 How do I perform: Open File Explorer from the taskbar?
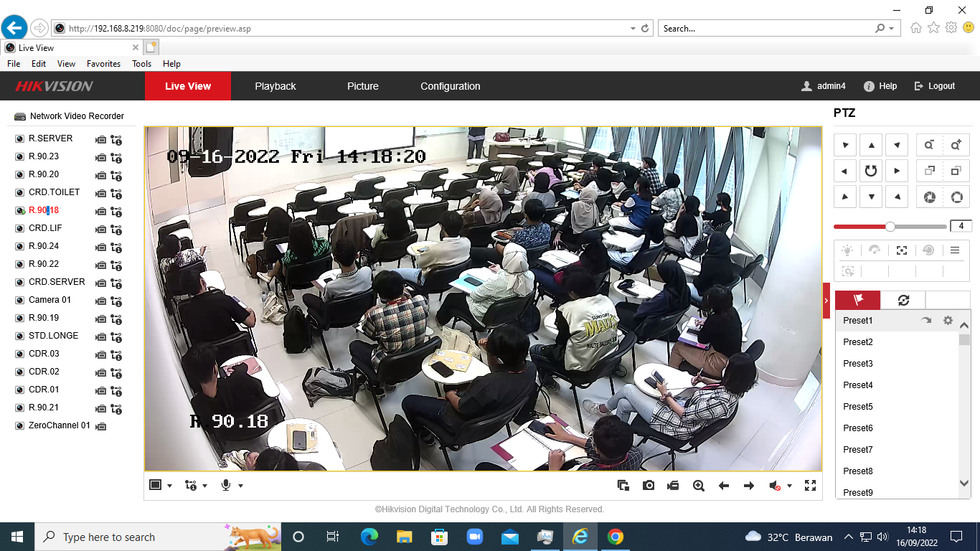point(405,537)
